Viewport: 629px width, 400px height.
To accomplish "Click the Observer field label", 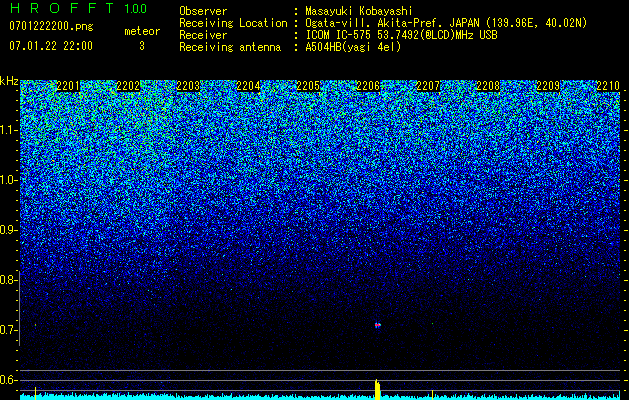I will [x=203, y=11].
